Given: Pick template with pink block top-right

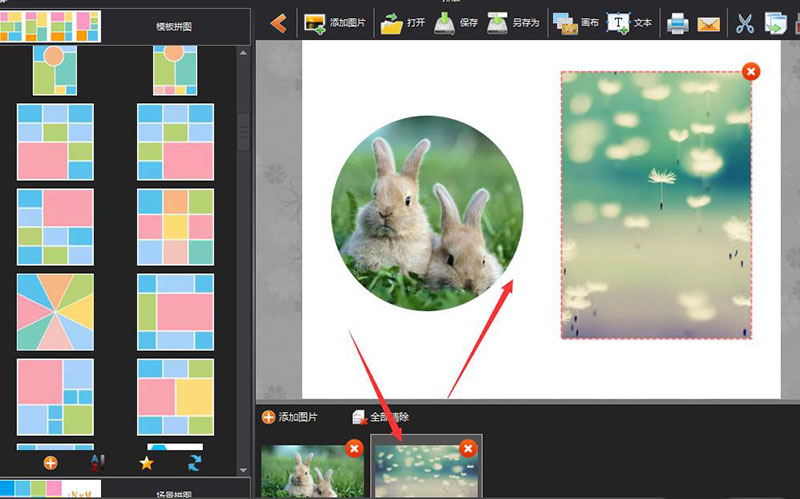Looking at the screenshot, I should (x=55, y=227).
